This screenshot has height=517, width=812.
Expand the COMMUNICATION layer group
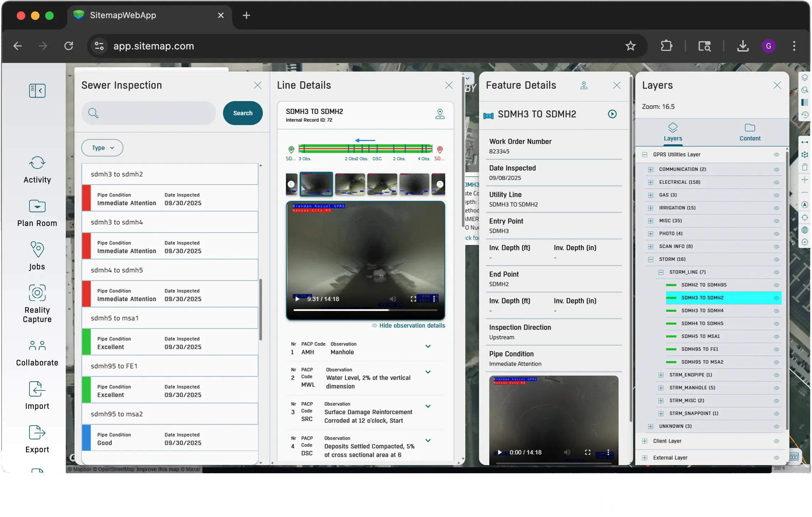click(651, 169)
